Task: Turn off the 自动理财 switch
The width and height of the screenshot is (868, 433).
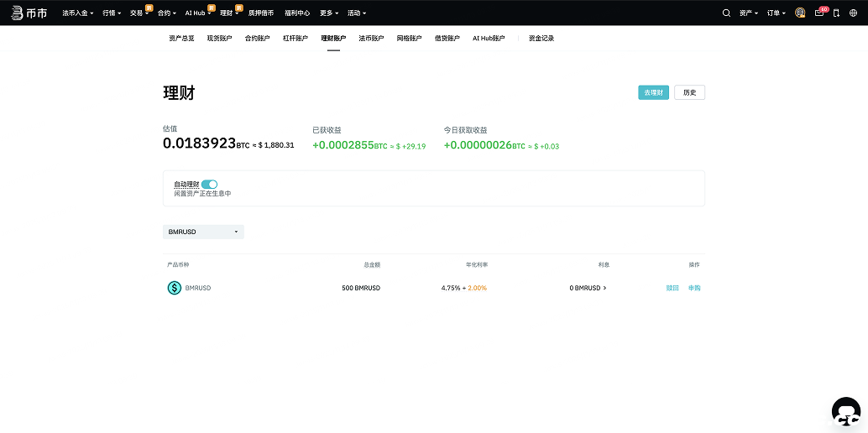Action: pos(209,185)
